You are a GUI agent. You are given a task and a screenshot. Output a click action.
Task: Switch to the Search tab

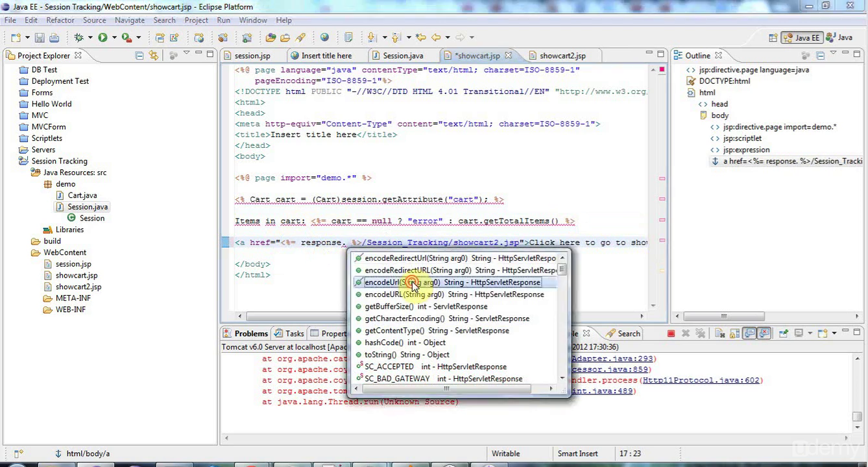[623, 333]
